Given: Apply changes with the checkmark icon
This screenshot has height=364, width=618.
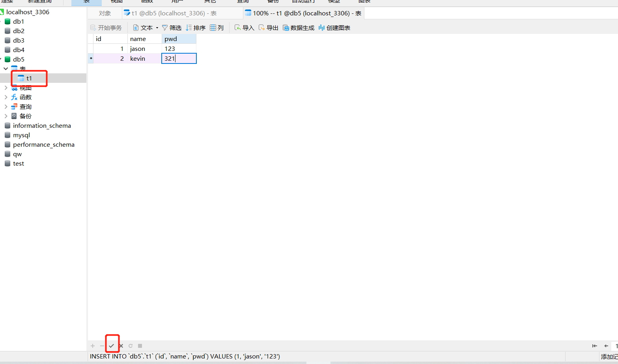Looking at the screenshot, I should [x=112, y=346].
